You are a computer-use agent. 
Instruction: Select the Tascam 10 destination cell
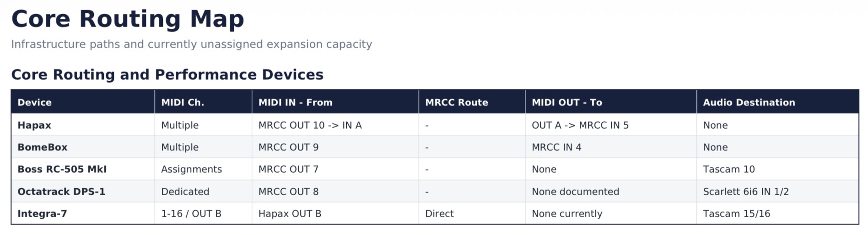coord(777,169)
